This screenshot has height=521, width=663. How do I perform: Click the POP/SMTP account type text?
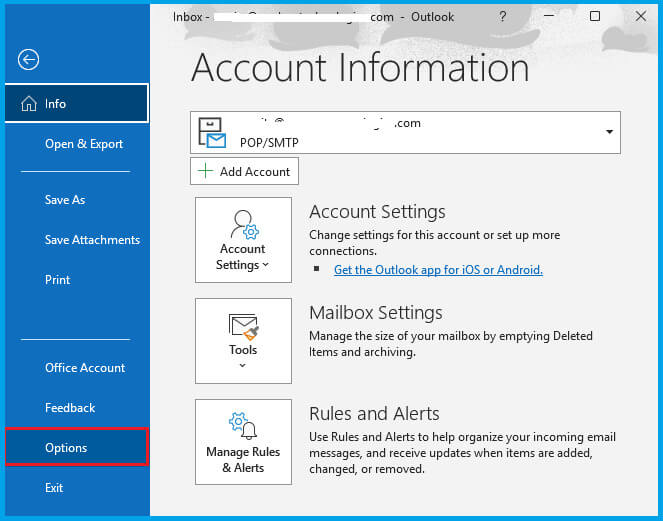coord(269,143)
